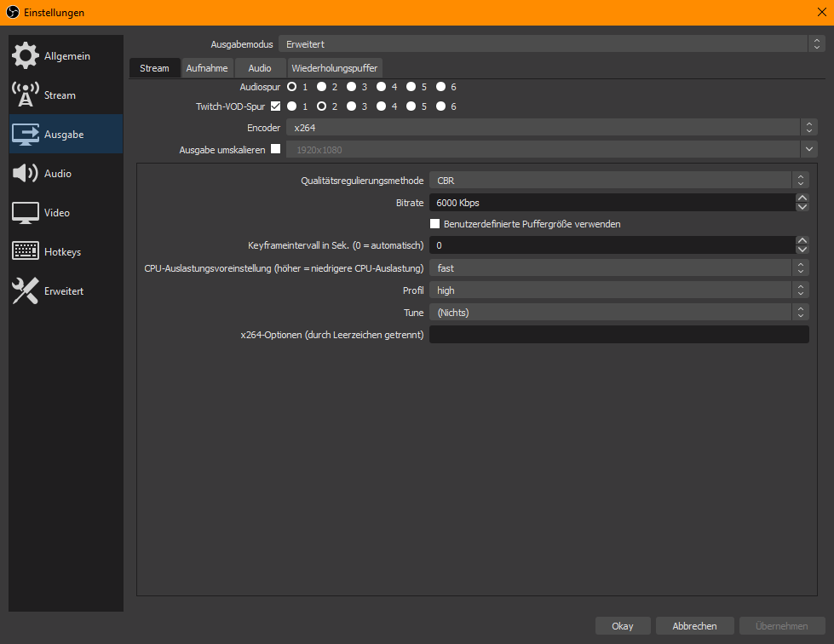Switch to the Wiederholungspuffer tab
The width and height of the screenshot is (834, 644).
coord(334,68)
